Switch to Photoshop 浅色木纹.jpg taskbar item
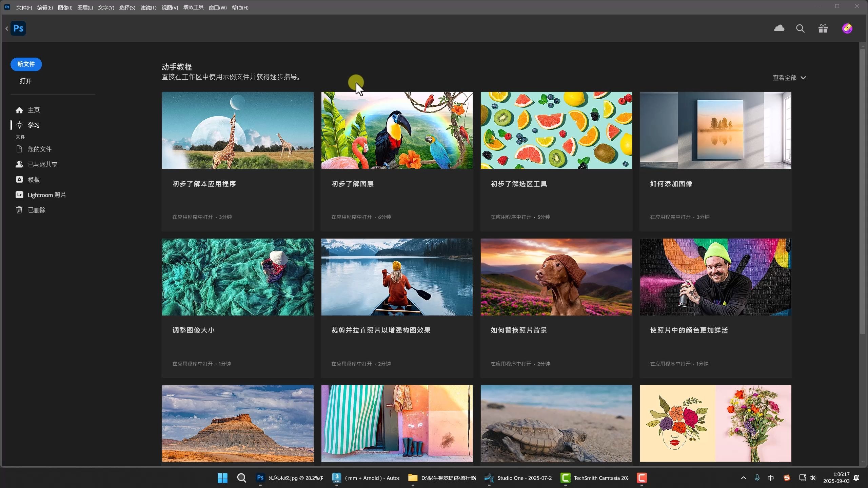The height and width of the screenshot is (488, 868). tap(290, 478)
